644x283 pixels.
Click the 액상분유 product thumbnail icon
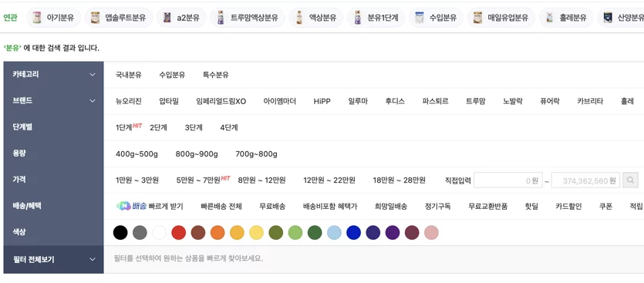[299, 18]
